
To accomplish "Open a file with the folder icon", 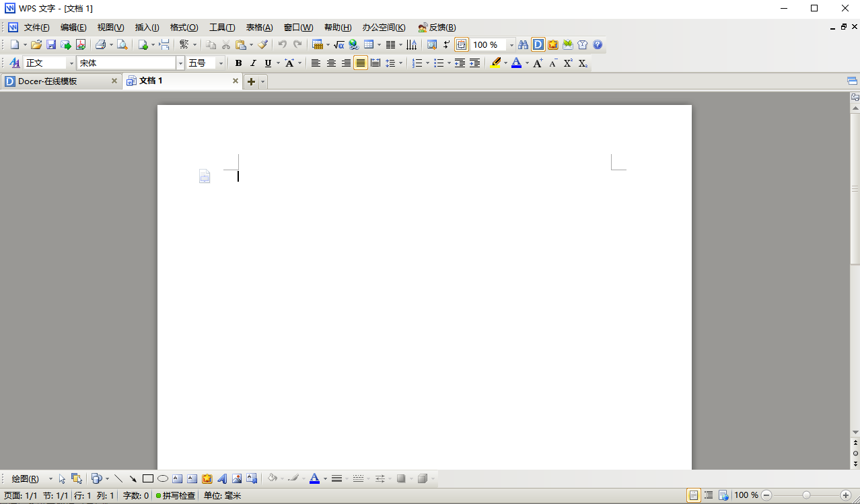I will (x=36, y=45).
